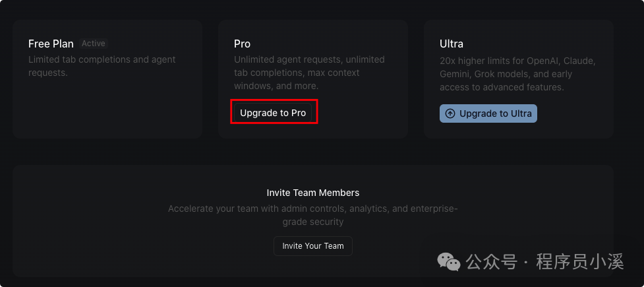The height and width of the screenshot is (287, 644).
Task: Click blank space to the right of Upgrade to Ultra
Action: click(573, 113)
